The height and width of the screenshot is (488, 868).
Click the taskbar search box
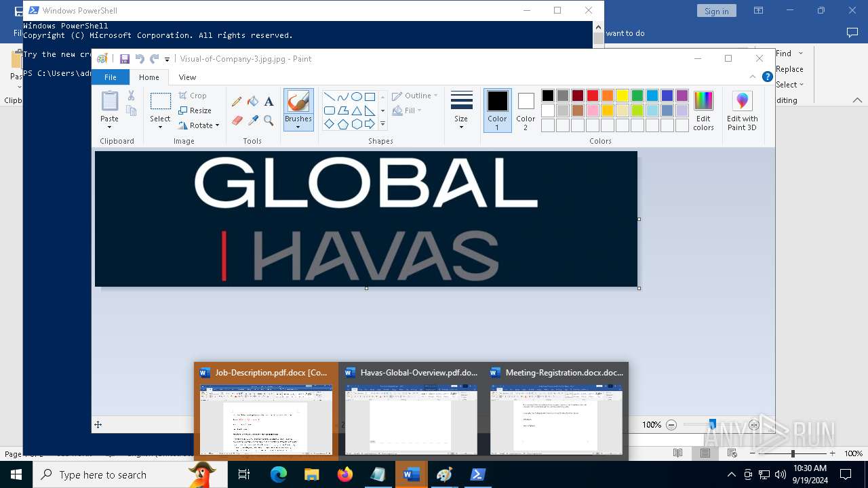click(130, 474)
